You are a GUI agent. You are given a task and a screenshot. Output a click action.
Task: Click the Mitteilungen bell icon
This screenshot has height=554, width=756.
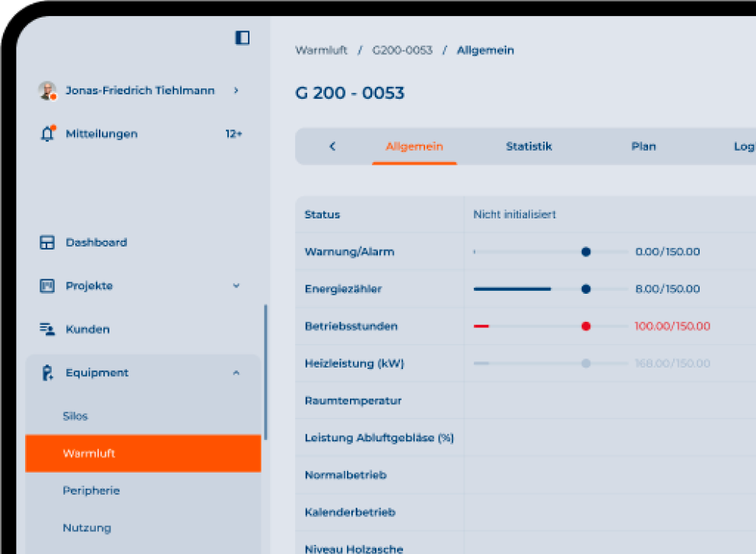[47, 133]
